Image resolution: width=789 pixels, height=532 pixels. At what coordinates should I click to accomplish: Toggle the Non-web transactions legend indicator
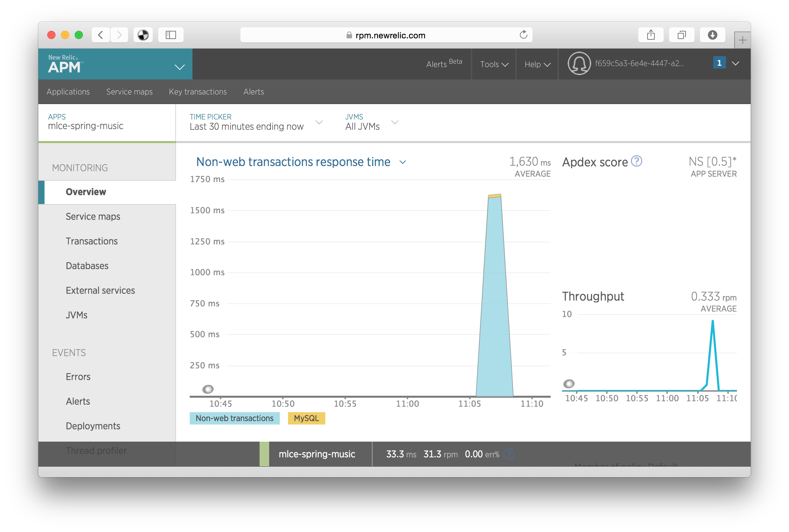tap(233, 417)
